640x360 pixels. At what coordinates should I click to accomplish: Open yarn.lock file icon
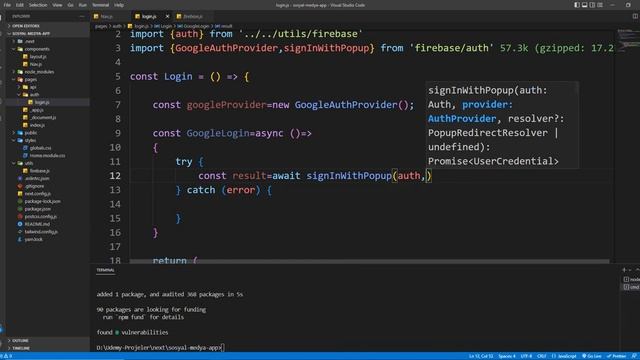[20, 240]
